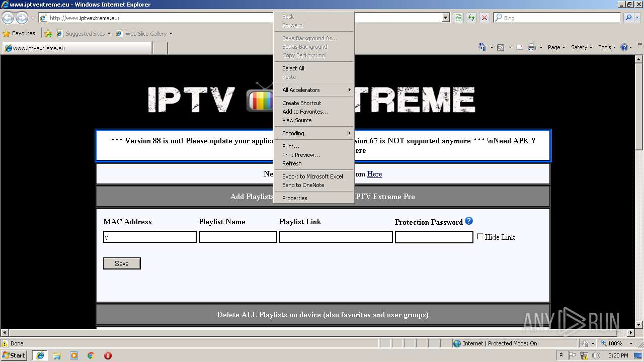The width and height of the screenshot is (644, 362).
Task: Expand All Accelerators submenu
Action: pyautogui.click(x=313, y=90)
